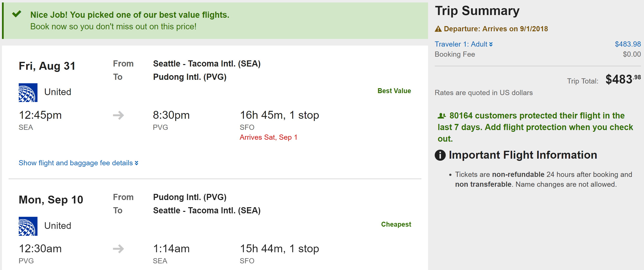This screenshot has height=270, width=644.
Task: Show flight and baggage fee details
Action: tap(76, 163)
